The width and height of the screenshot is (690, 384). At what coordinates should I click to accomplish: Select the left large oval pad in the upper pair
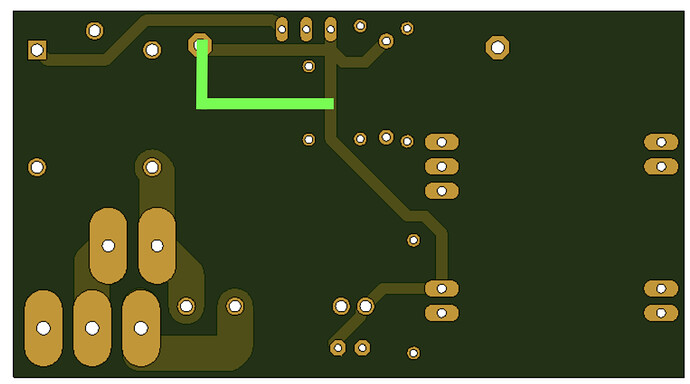(x=108, y=245)
